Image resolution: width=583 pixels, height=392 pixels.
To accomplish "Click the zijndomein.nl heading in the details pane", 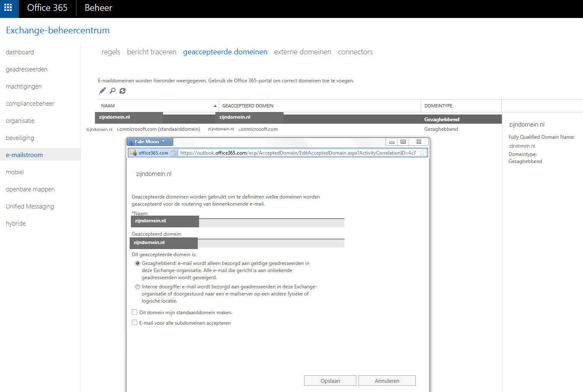I will tap(527, 125).
